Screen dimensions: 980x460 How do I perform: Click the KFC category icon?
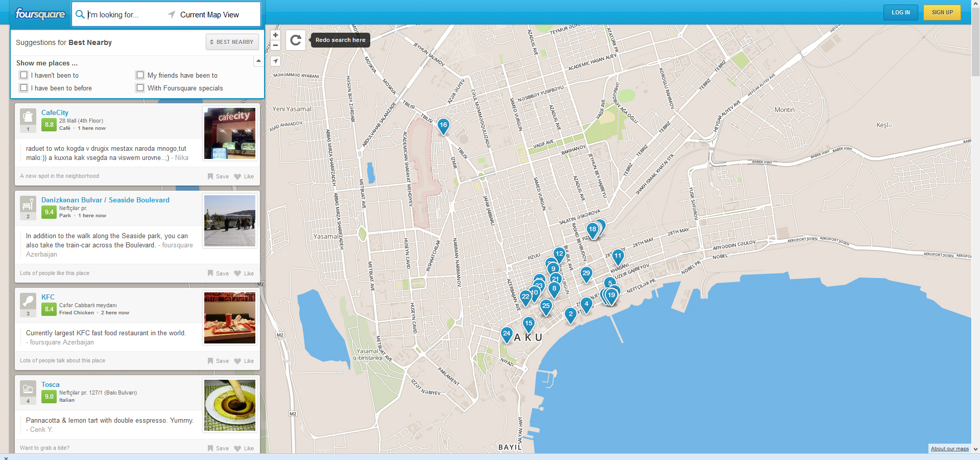coord(28,301)
